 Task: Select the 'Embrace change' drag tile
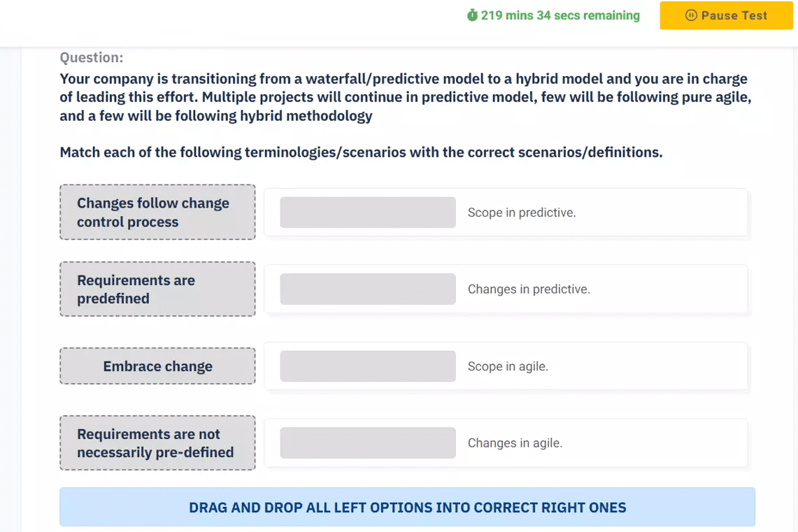click(x=157, y=366)
